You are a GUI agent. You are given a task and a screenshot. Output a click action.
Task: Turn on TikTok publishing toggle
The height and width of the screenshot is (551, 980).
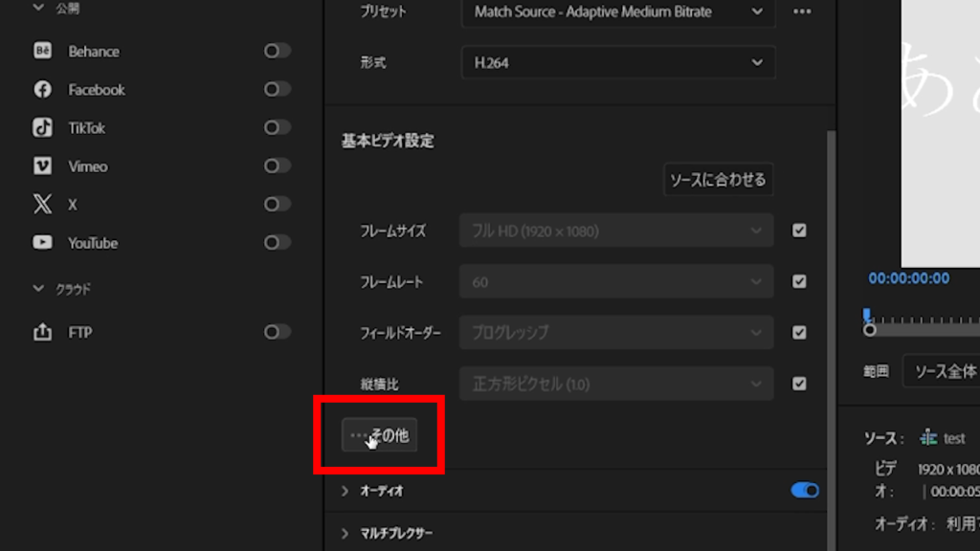tap(277, 127)
